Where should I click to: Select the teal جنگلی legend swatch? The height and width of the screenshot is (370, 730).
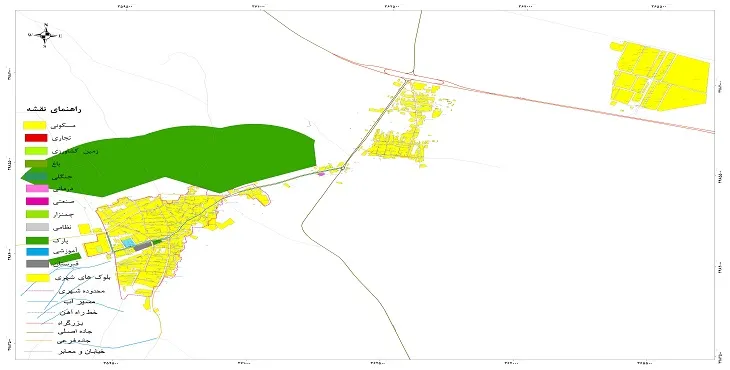pos(35,176)
